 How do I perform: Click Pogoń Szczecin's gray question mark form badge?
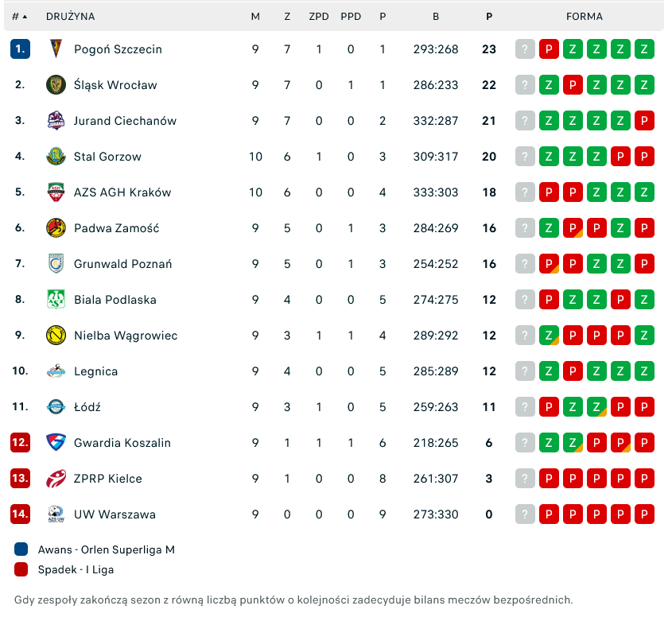(525, 49)
